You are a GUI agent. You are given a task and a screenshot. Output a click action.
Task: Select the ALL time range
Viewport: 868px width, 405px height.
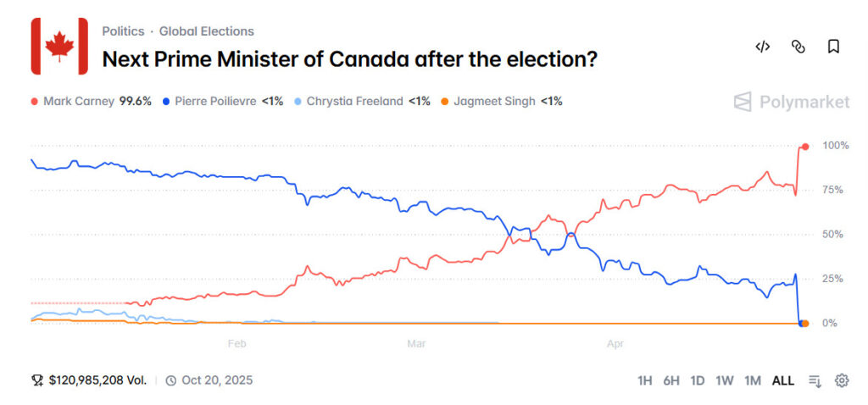[782, 380]
